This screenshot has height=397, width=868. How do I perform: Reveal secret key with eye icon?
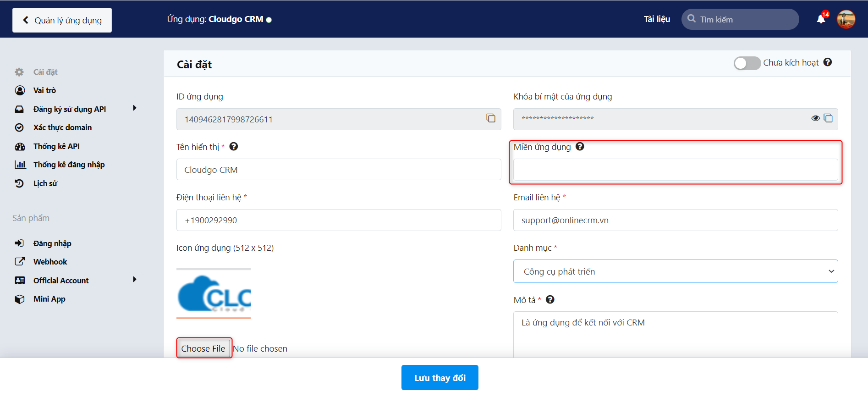(x=815, y=118)
